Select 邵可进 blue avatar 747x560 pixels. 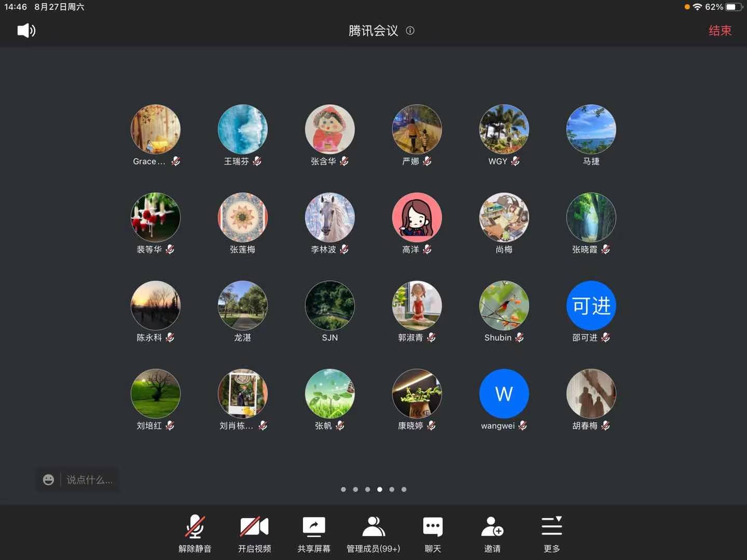[x=591, y=305]
